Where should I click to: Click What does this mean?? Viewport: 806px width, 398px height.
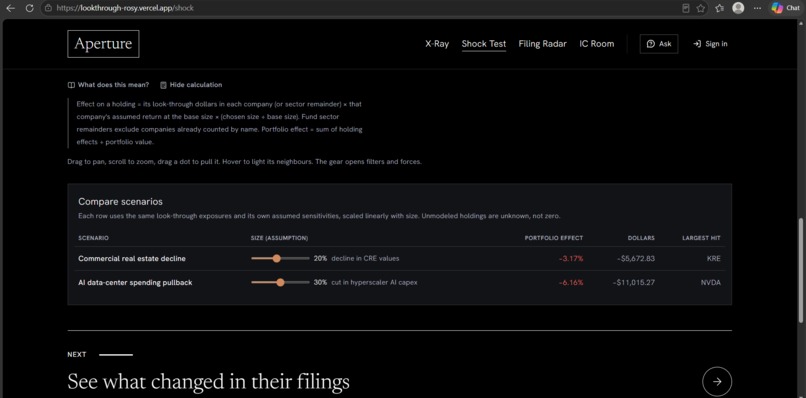coord(108,85)
